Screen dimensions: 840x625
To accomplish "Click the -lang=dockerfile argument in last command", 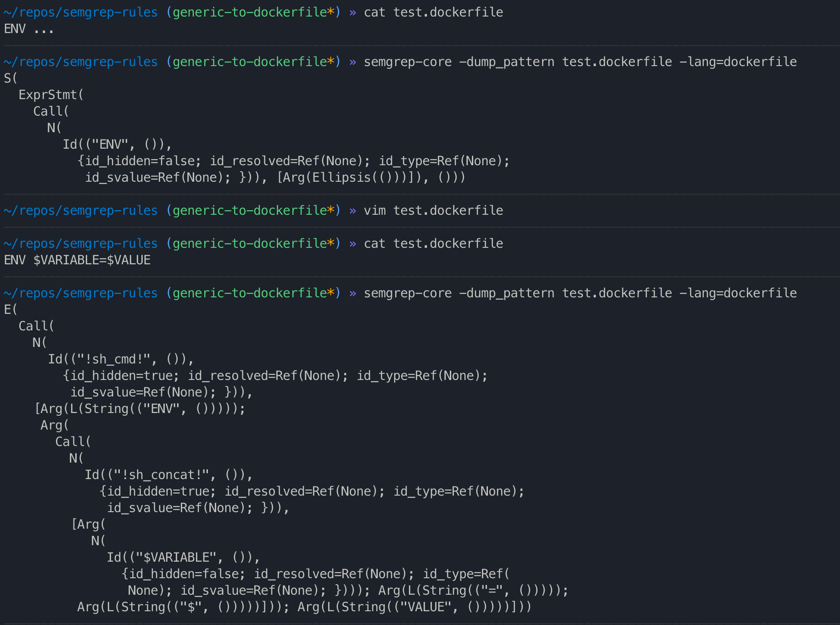I will point(738,293).
